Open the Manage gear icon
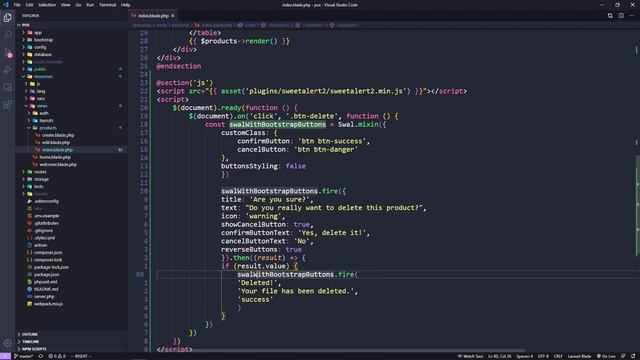 [7, 343]
